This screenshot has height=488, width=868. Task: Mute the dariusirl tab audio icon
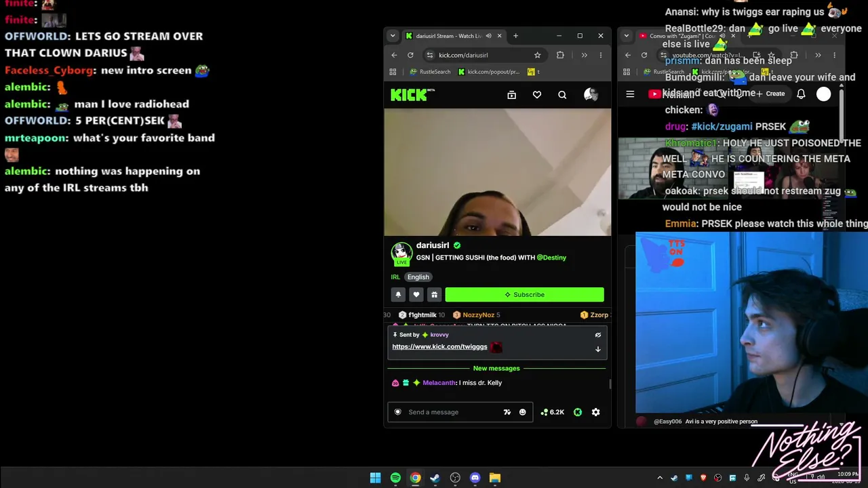[488, 36]
